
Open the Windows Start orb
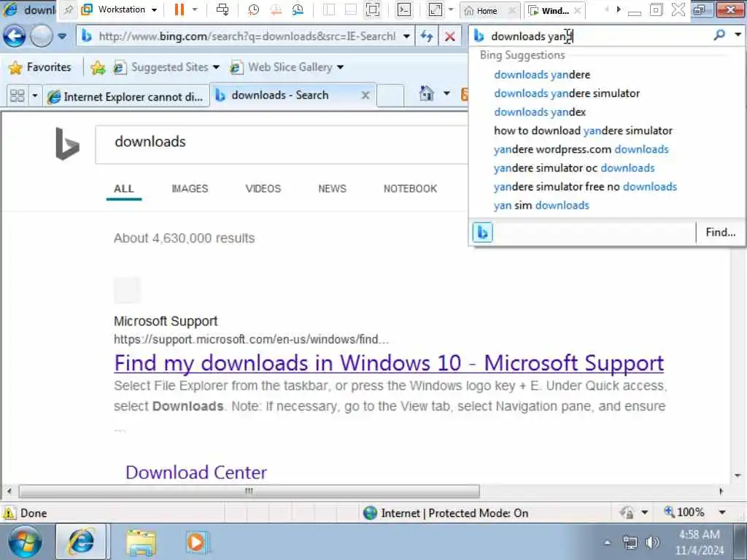pyautogui.click(x=24, y=542)
